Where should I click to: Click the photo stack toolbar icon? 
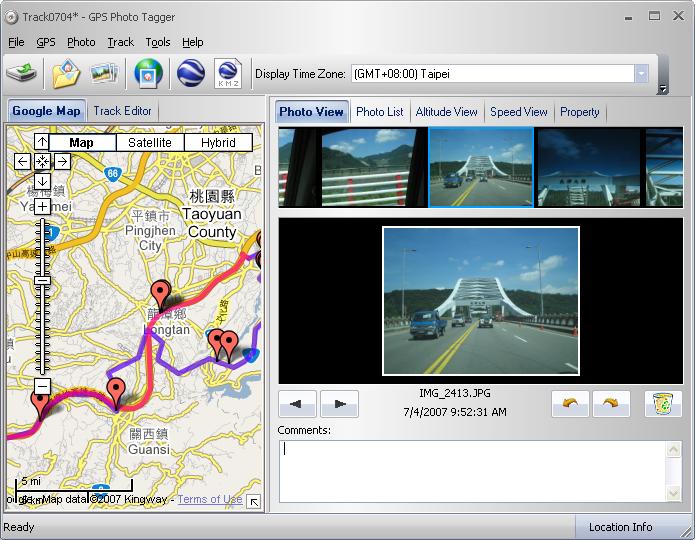[104, 74]
